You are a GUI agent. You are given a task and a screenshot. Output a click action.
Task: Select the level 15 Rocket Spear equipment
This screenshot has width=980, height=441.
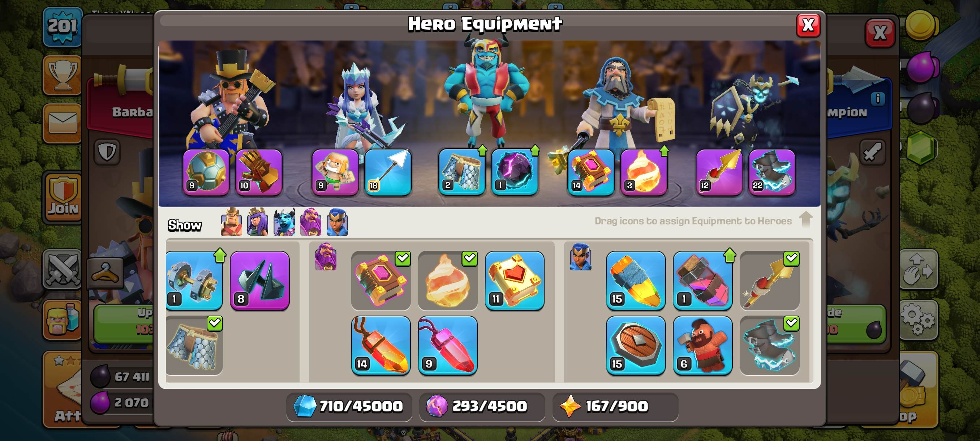tap(635, 281)
